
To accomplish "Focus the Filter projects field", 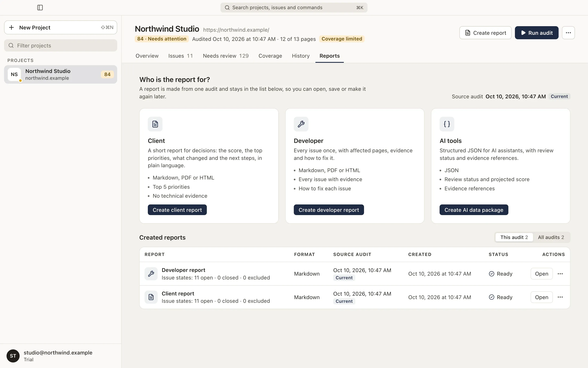I will [x=60, y=46].
